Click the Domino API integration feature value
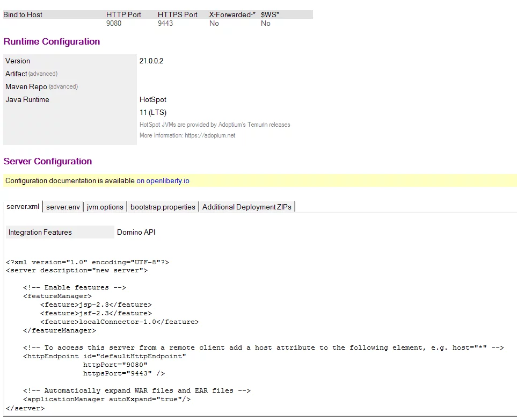This screenshot has width=517, height=420. point(136,233)
